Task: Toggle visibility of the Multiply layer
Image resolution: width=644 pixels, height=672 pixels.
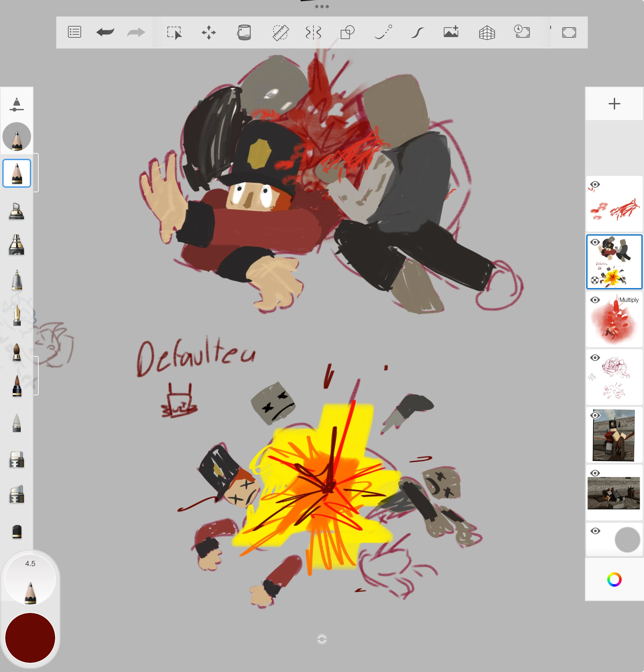Action: pyautogui.click(x=595, y=300)
